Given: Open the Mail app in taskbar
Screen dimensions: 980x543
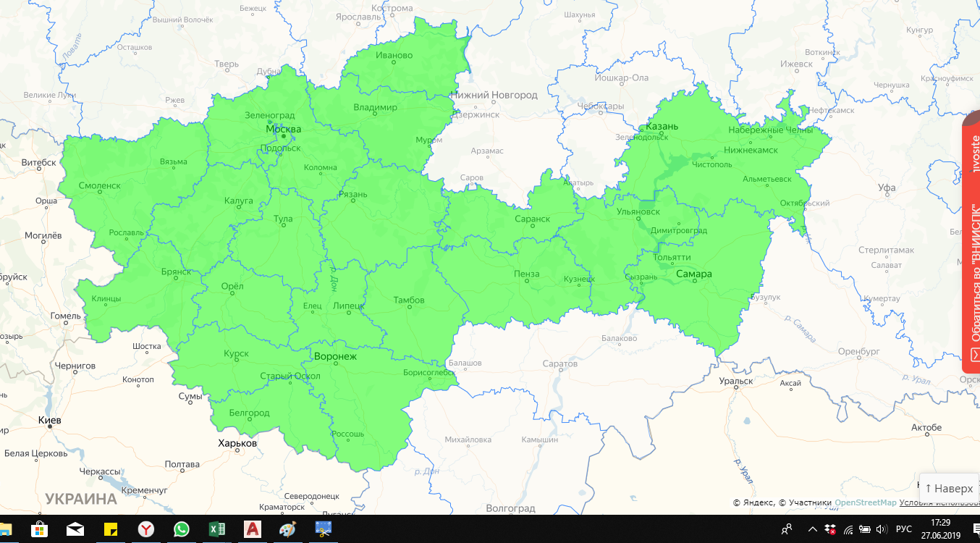Looking at the screenshot, I should point(75,529).
